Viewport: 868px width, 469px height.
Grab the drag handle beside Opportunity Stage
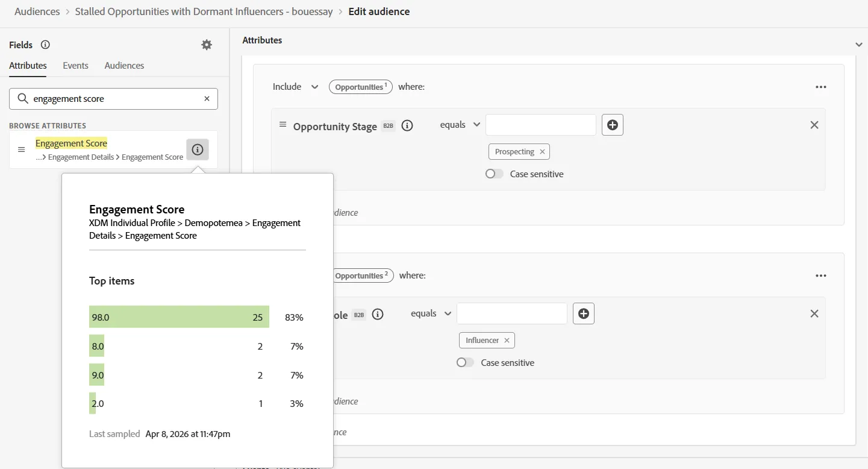click(x=283, y=125)
